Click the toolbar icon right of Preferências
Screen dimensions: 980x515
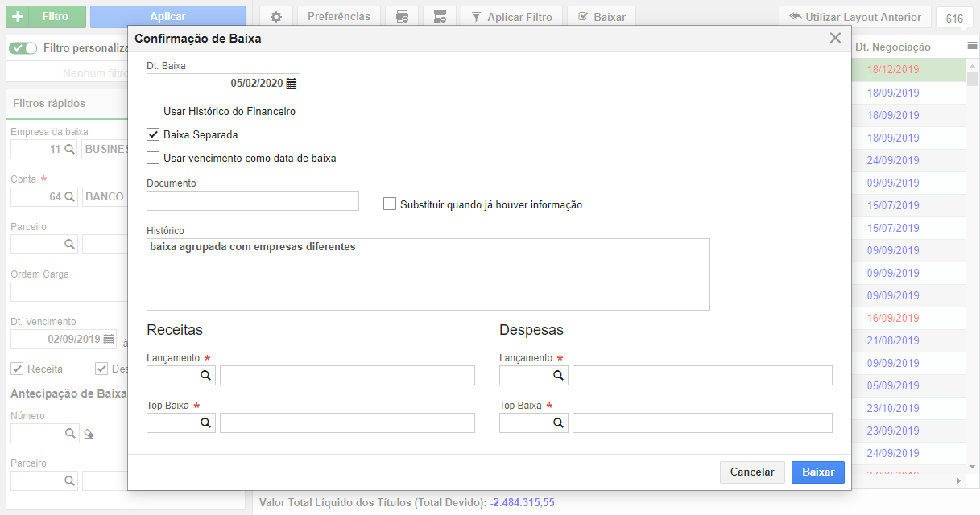pos(401,17)
